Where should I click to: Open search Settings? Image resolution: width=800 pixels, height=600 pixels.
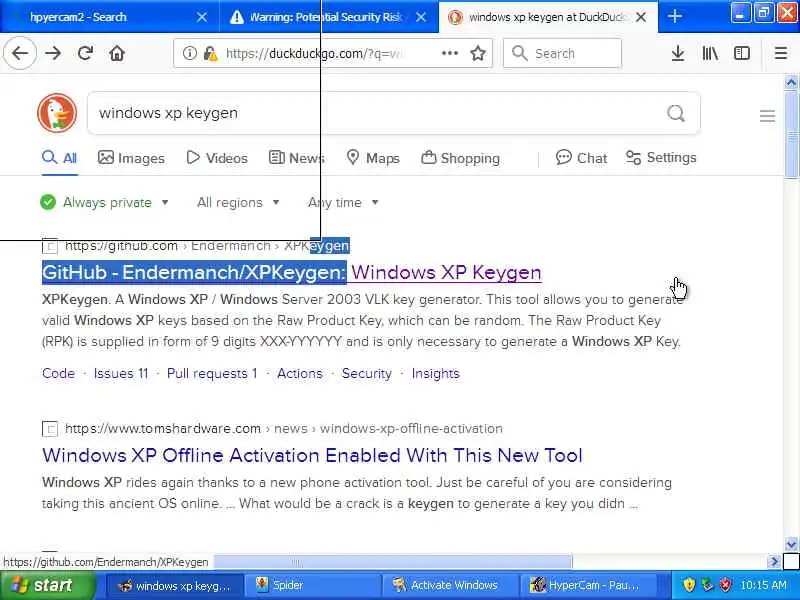click(661, 158)
